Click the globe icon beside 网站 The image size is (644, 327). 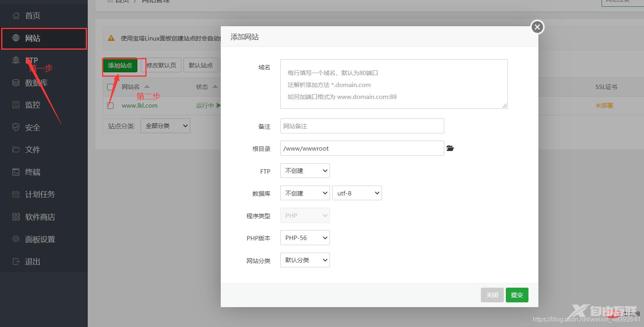[16, 38]
